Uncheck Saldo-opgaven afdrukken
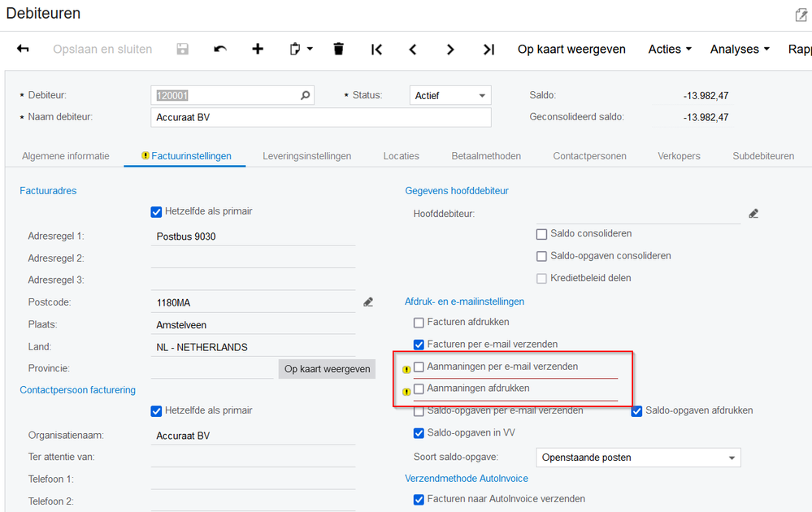Image resolution: width=812 pixels, height=512 pixels. [x=636, y=410]
